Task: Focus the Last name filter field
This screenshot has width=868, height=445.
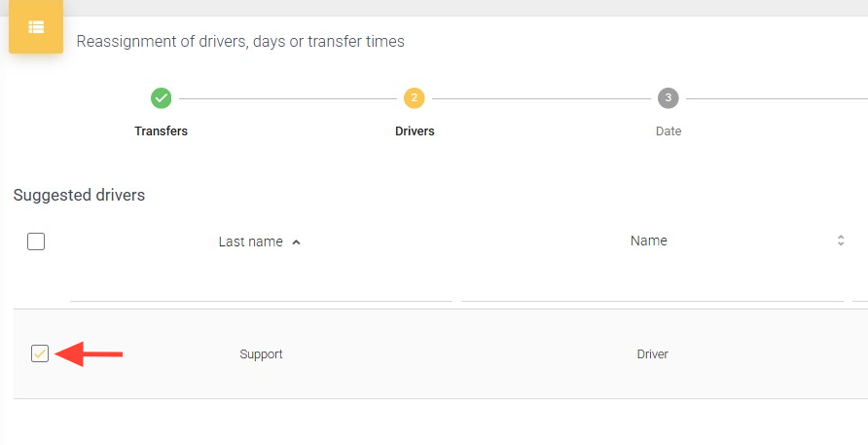Action: pyautogui.click(x=262, y=288)
